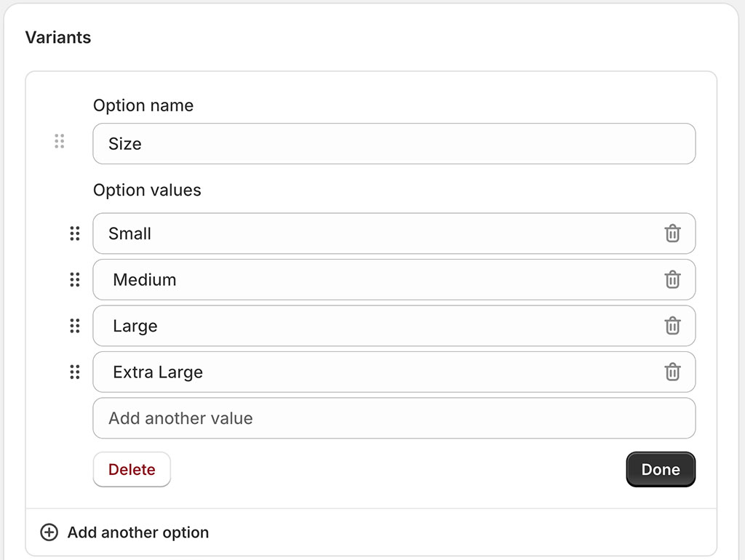This screenshot has height=560, width=745.
Task: Click the plus icon next to Add another option
Action: 49,532
